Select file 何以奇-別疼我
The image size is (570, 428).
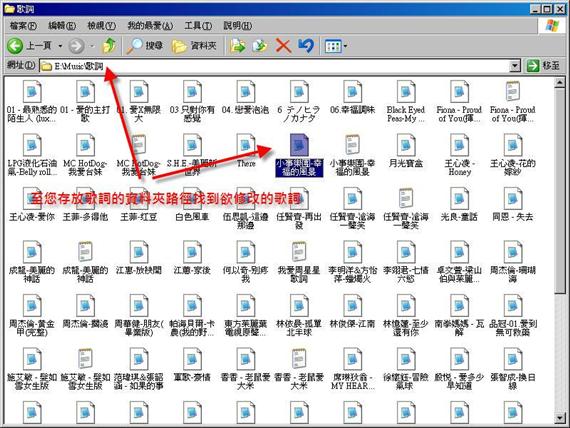coord(245,262)
